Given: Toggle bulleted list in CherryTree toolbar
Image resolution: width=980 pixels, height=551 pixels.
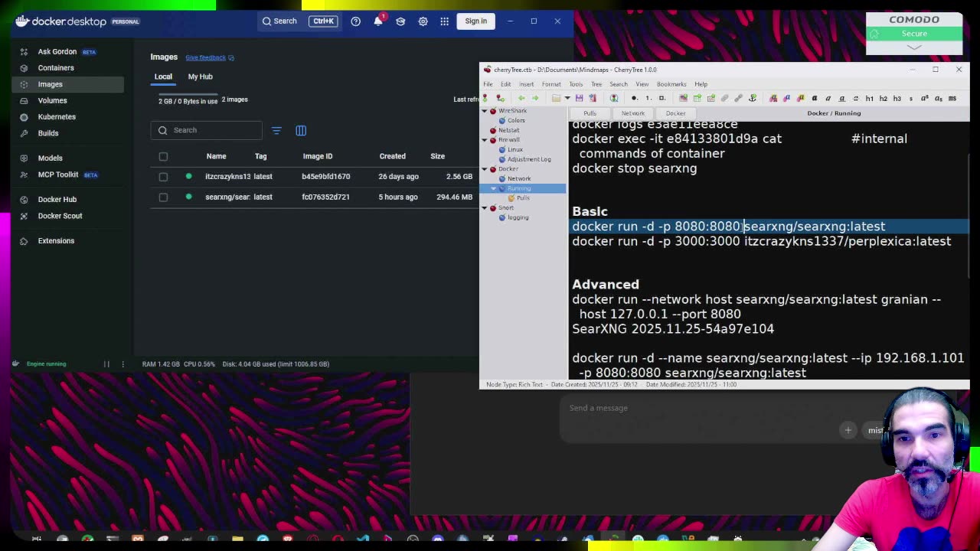Looking at the screenshot, I should coord(634,98).
